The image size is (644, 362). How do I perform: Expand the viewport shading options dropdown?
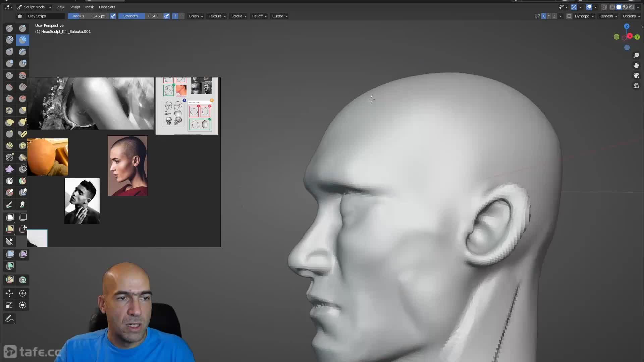tap(638, 7)
